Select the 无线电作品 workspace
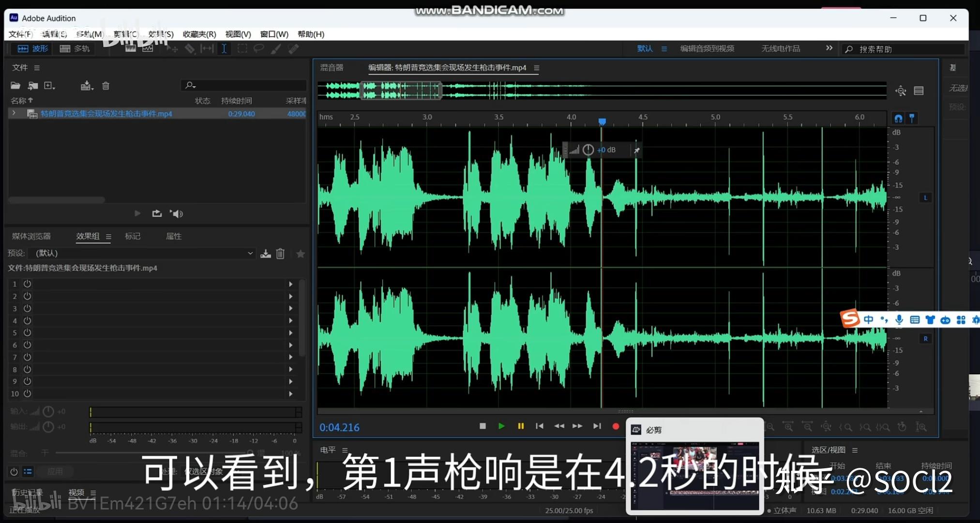 781,48
